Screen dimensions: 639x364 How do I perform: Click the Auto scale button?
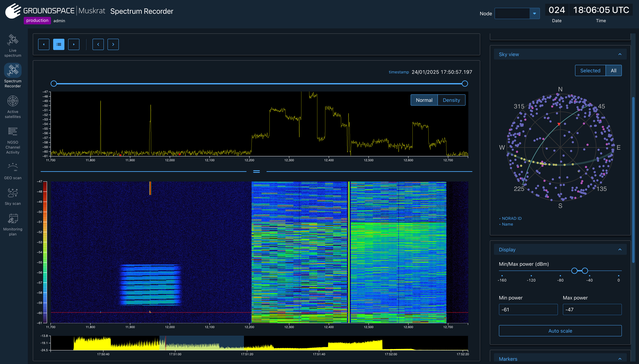(560, 331)
